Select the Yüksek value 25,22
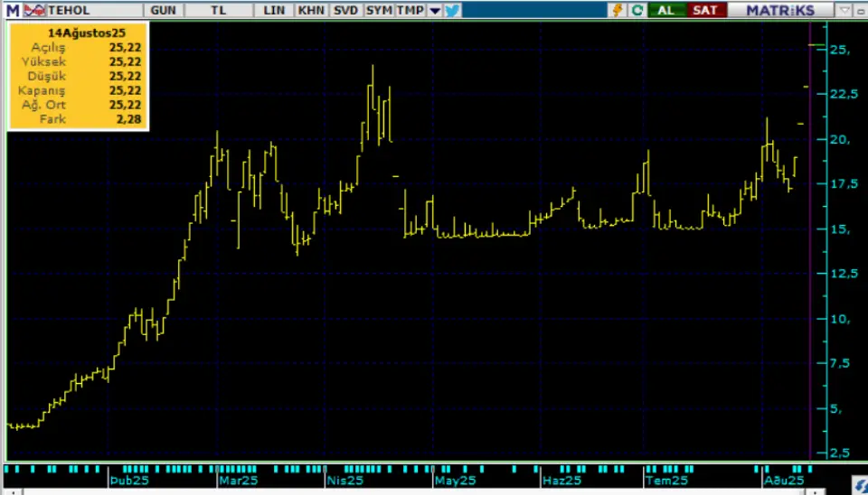 click(125, 62)
